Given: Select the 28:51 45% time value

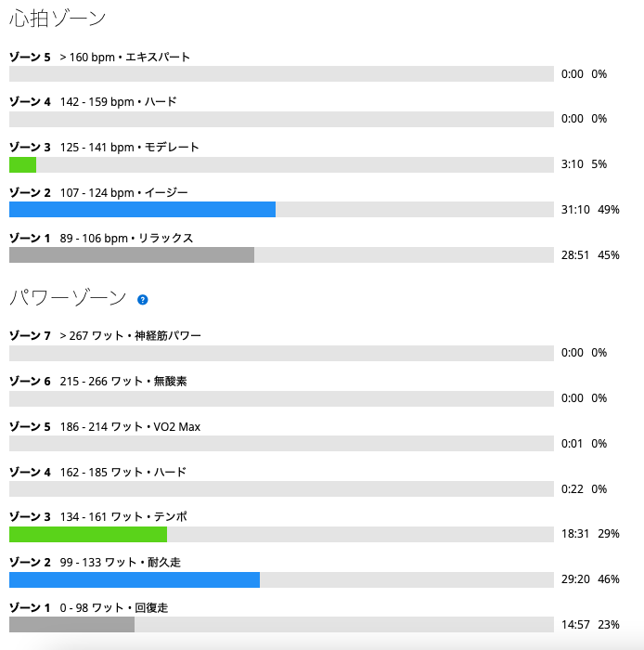Looking at the screenshot, I should [590, 255].
